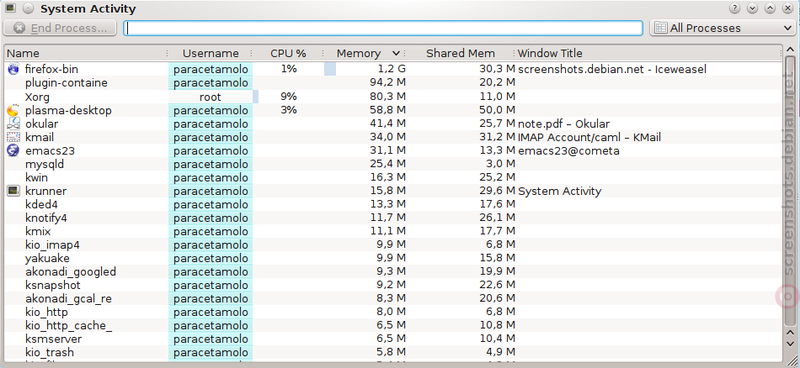Click the scrollbar up arrow
The image size is (800, 368).
pyautogui.click(x=790, y=50)
